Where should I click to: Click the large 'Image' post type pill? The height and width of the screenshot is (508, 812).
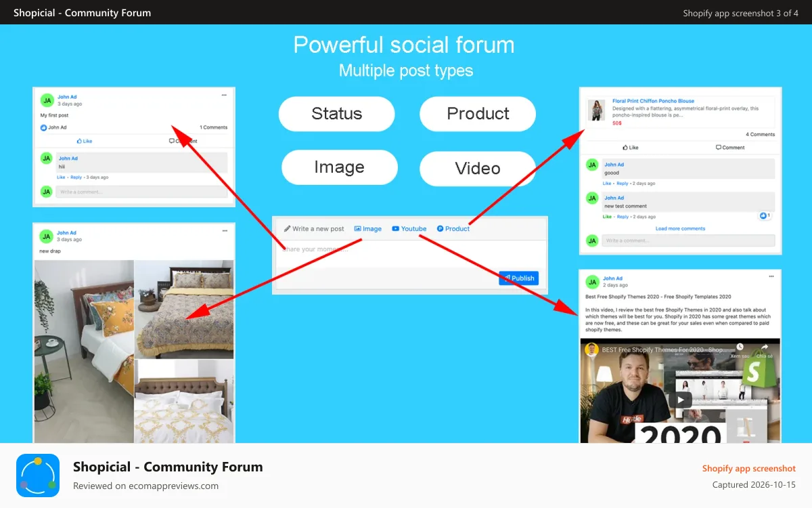tap(340, 167)
